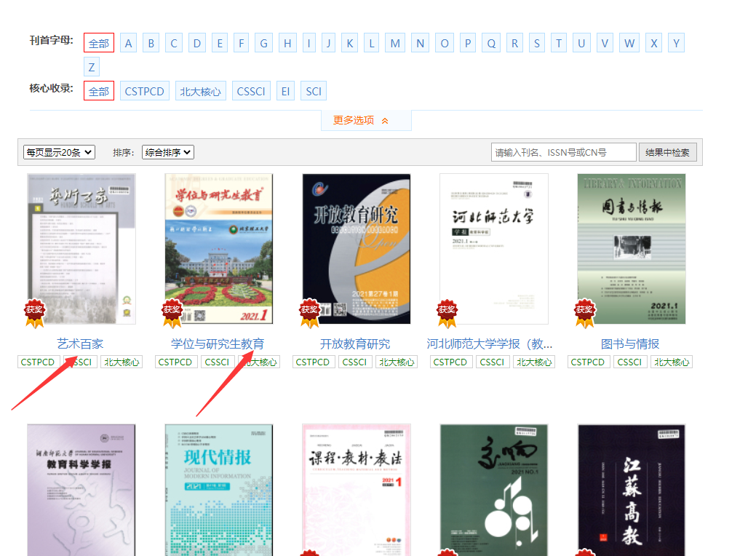
Task: Open the 学位与研究生教育 title link
Action: click(x=218, y=343)
